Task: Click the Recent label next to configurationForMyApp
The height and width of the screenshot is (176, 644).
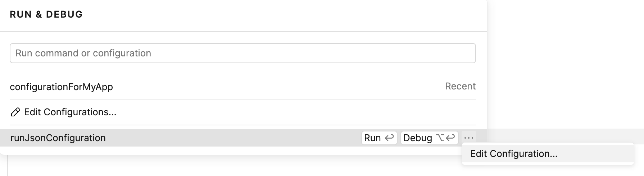Action: [x=460, y=87]
